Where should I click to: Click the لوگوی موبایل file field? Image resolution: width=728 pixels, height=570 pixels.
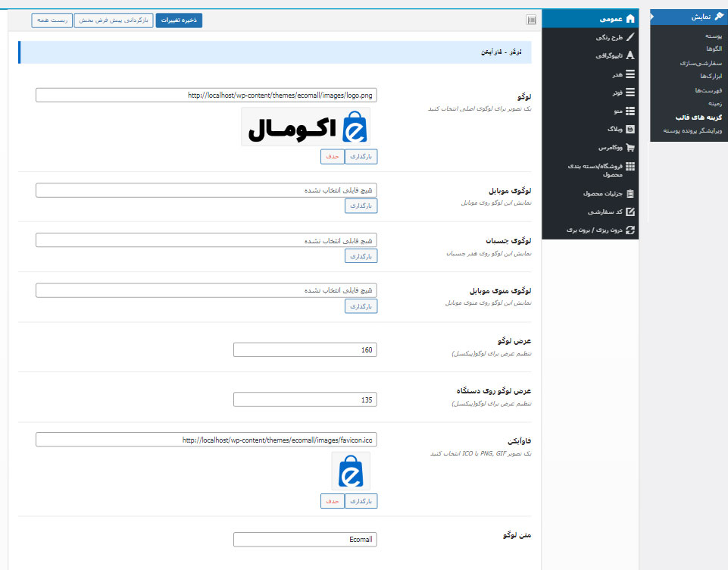click(x=206, y=190)
